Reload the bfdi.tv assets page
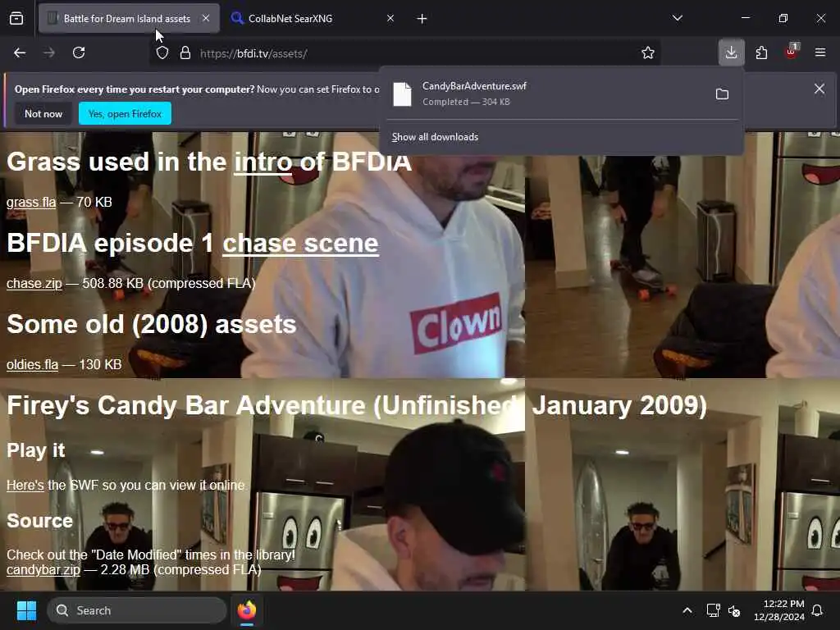 pyautogui.click(x=79, y=52)
